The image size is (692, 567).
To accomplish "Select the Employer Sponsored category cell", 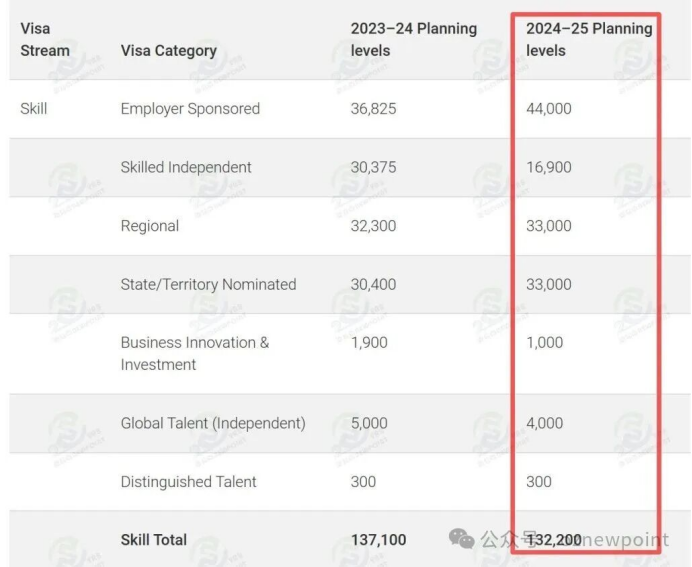I will pyautogui.click(x=190, y=109).
